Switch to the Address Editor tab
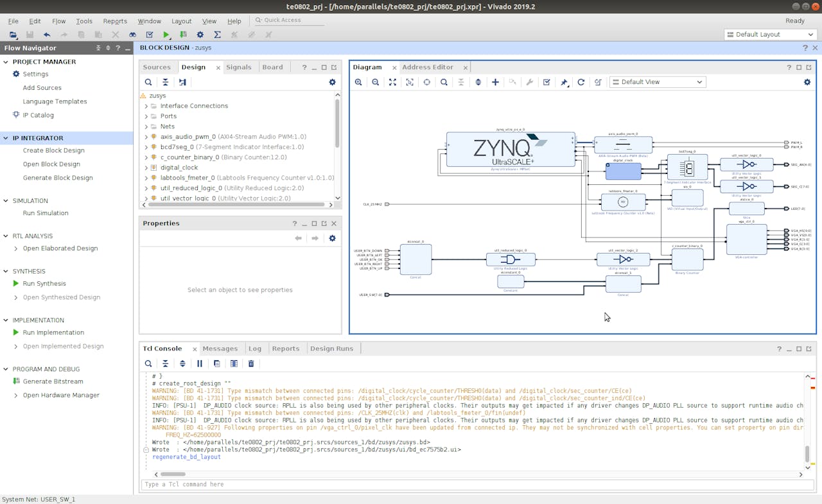The image size is (822, 504). [x=427, y=67]
